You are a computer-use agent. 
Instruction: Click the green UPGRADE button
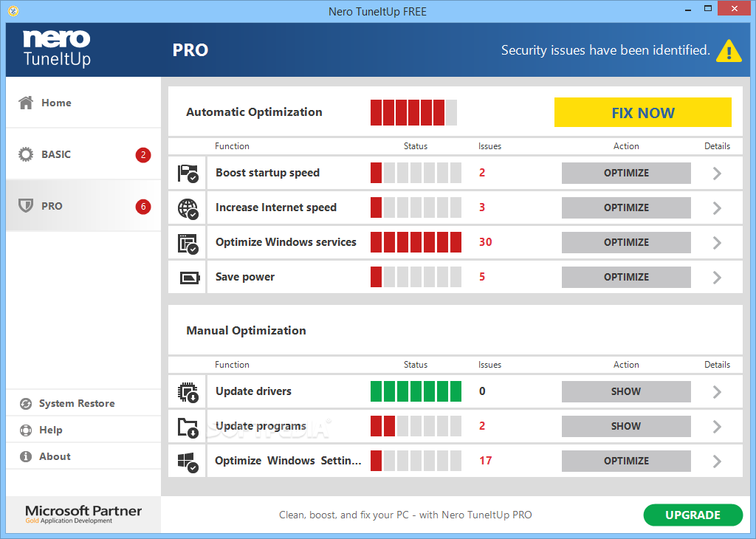coord(693,515)
